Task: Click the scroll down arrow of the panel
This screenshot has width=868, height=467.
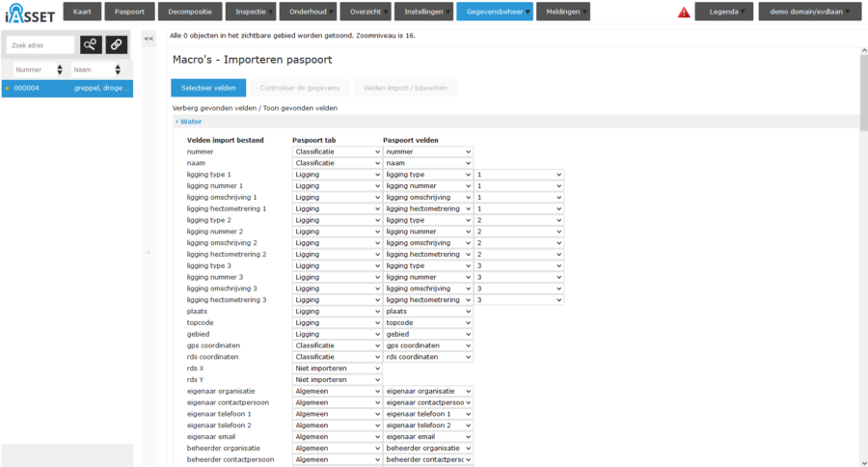Action: 864,463
